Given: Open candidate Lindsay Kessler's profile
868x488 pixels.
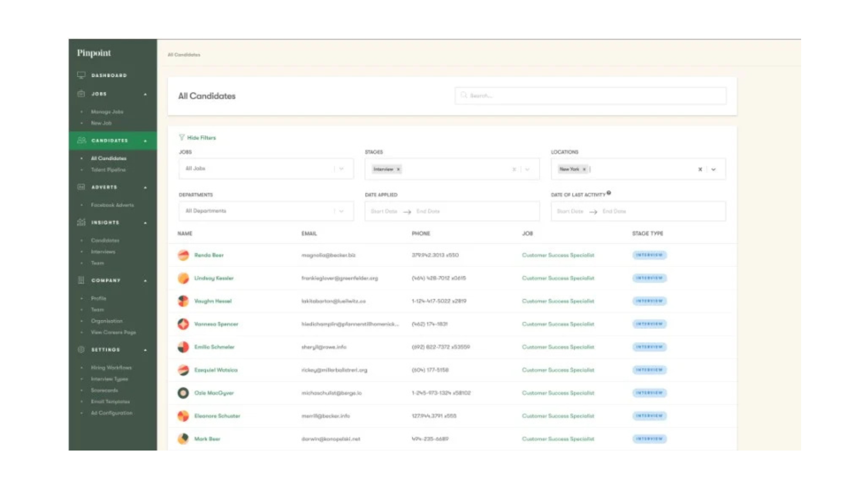Looking at the screenshot, I should pos(214,278).
